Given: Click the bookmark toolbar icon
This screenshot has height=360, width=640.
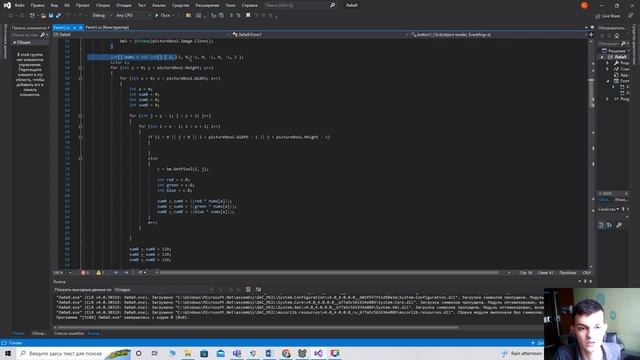Looking at the screenshot, I should (248, 16).
